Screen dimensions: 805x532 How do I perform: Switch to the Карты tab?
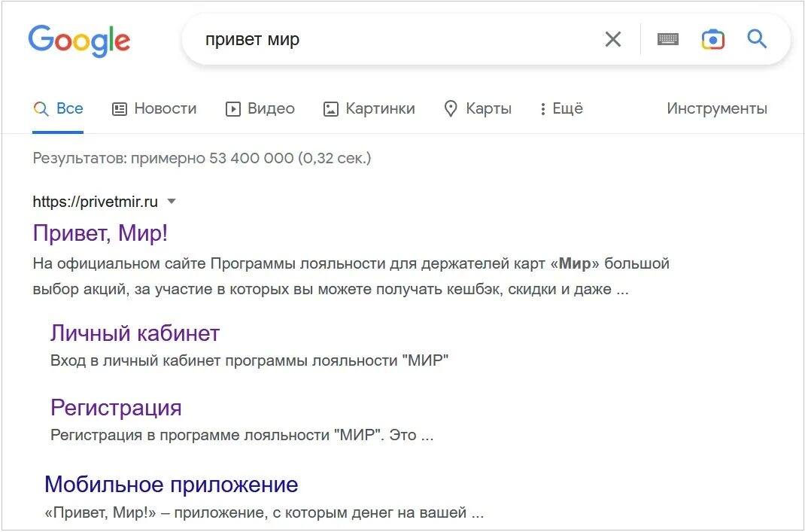478,109
